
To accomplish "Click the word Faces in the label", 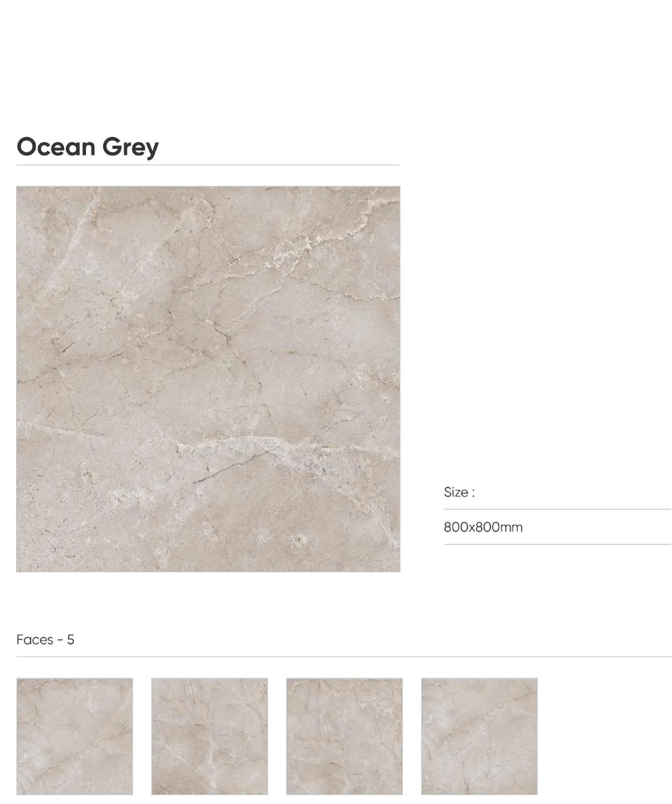I will 35,640.
